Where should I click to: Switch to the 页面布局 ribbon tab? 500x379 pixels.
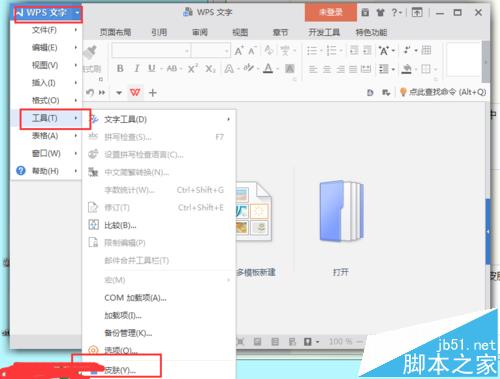pyautogui.click(x=115, y=32)
